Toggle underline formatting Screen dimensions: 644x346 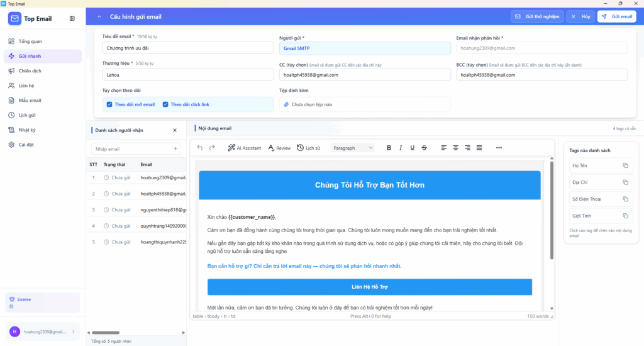pos(412,148)
